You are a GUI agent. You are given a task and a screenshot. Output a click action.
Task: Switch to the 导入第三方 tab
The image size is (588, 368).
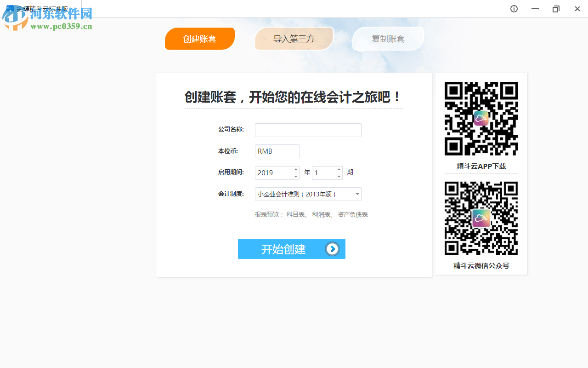(x=294, y=39)
